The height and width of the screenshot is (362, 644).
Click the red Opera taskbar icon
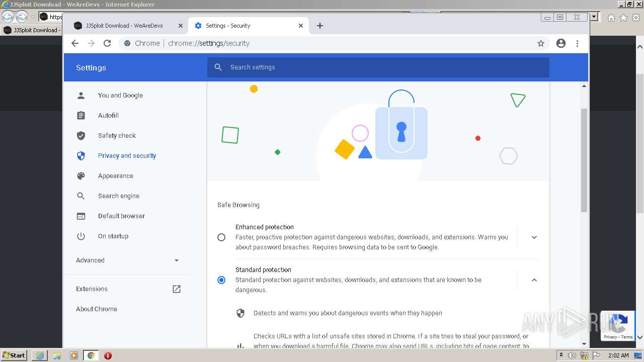pos(108,355)
